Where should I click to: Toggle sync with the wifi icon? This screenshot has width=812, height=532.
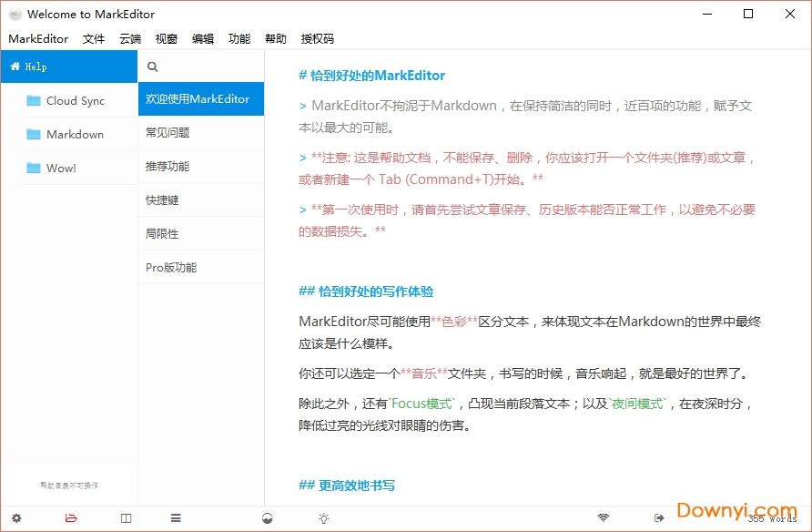click(604, 517)
